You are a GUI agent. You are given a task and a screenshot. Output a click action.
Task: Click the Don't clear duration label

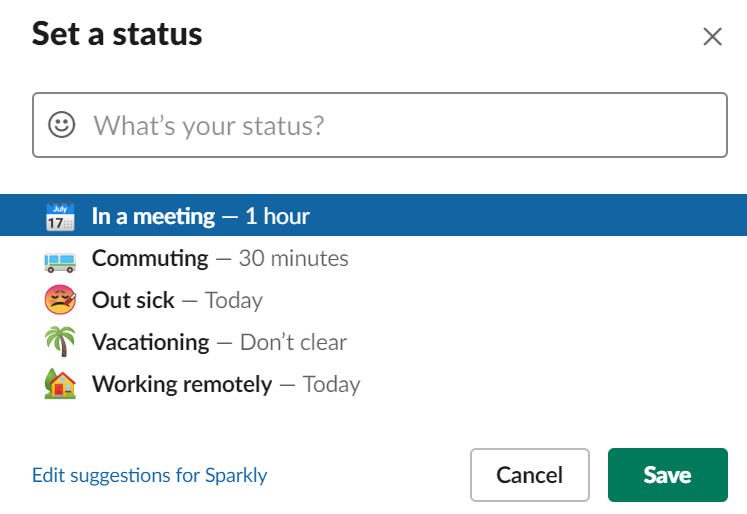click(x=293, y=342)
